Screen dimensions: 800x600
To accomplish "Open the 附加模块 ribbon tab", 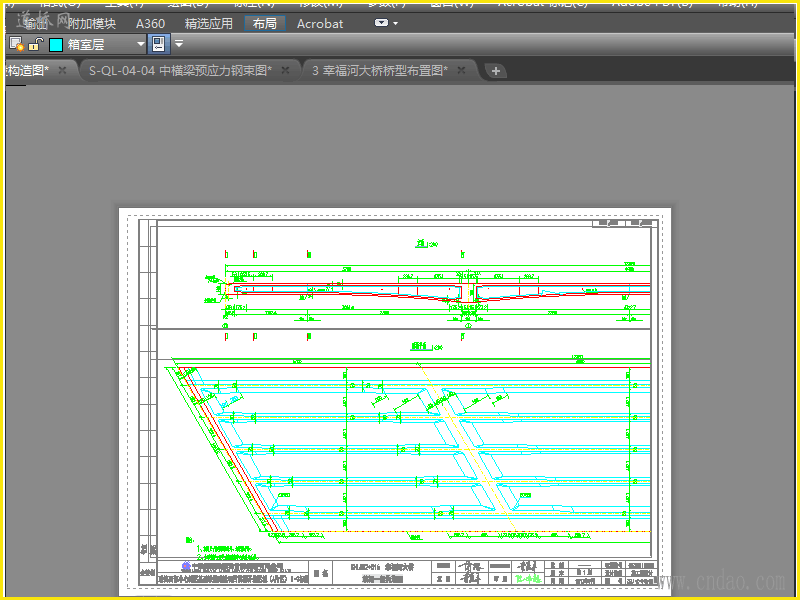I will click(x=92, y=23).
